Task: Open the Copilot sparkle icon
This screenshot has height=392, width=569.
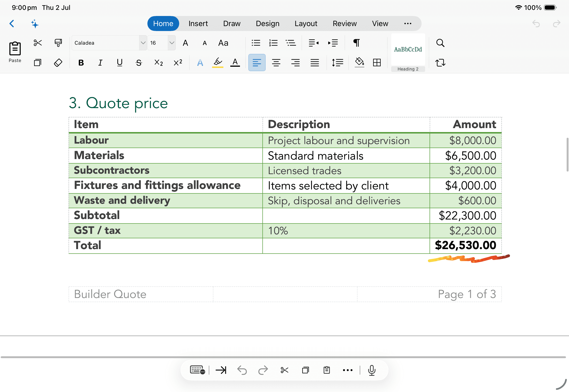Action: tap(35, 24)
